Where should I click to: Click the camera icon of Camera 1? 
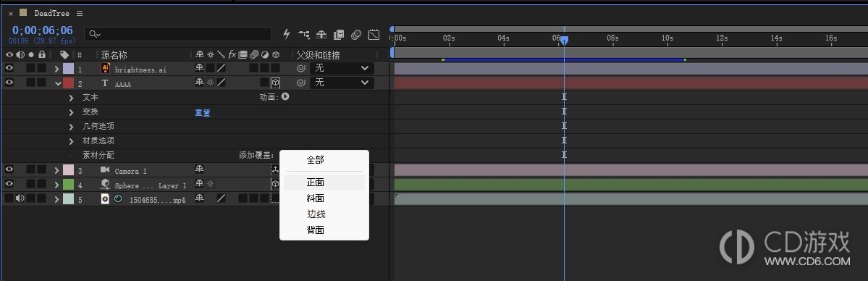105,170
